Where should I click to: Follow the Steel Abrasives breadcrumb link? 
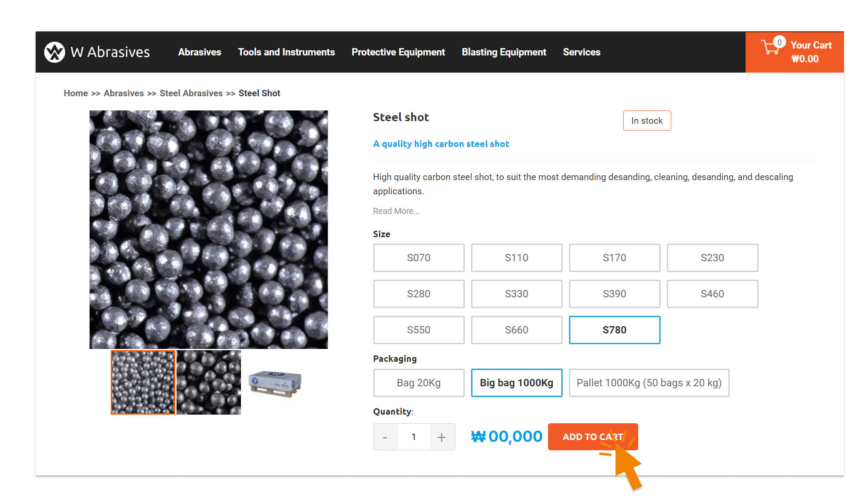191,93
